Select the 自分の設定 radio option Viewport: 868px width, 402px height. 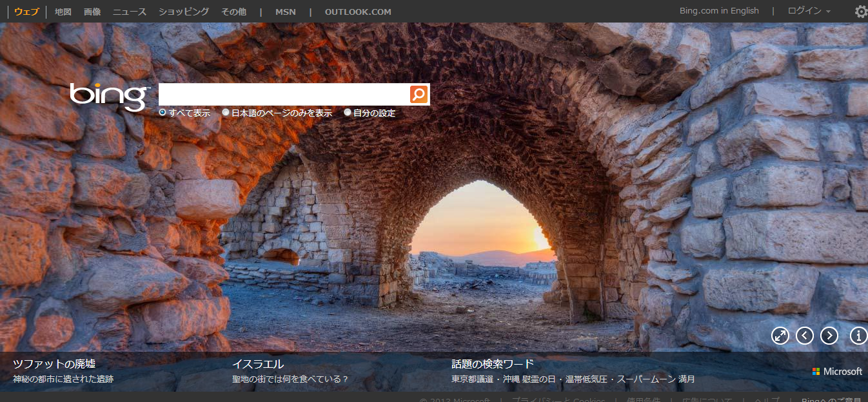348,113
